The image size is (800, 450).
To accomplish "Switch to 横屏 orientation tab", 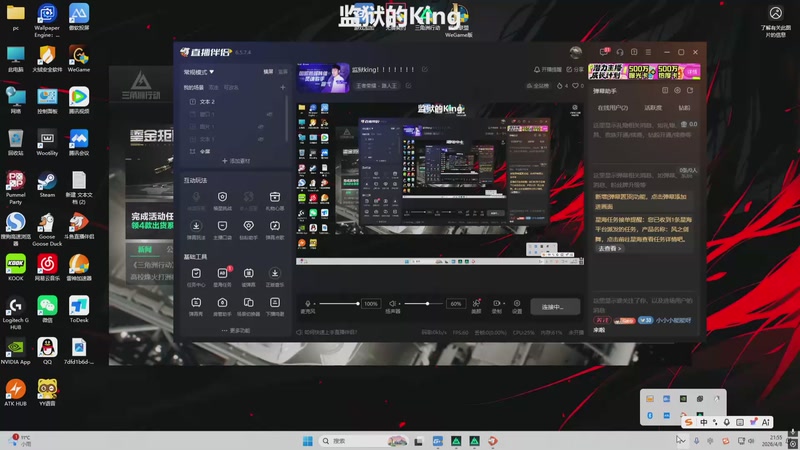I will [x=268, y=72].
